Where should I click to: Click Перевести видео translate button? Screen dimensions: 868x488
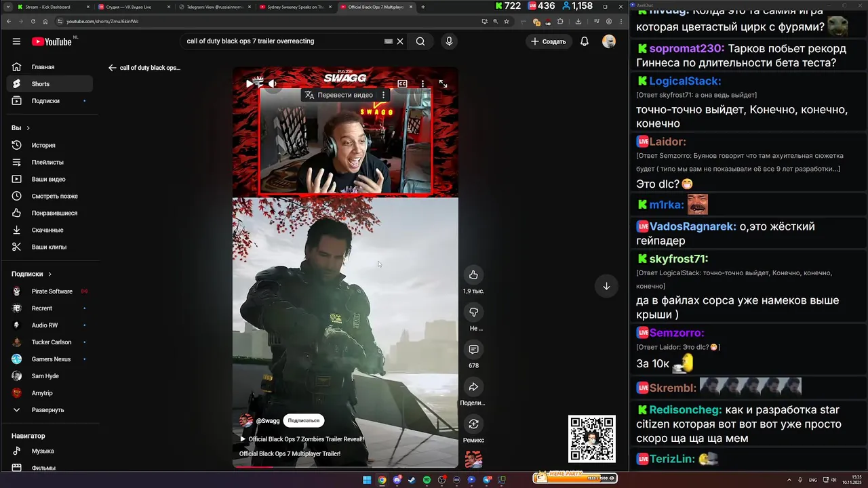(339, 95)
